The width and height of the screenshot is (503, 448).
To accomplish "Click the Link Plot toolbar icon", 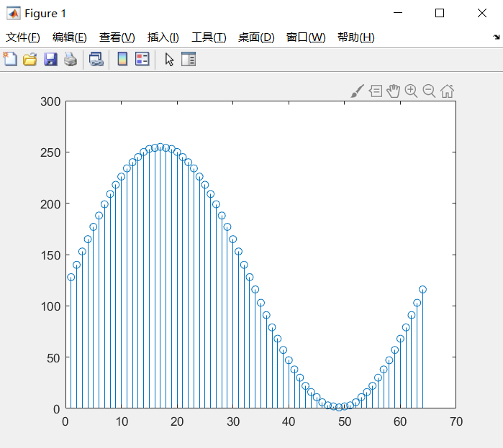I will coord(96,59).
